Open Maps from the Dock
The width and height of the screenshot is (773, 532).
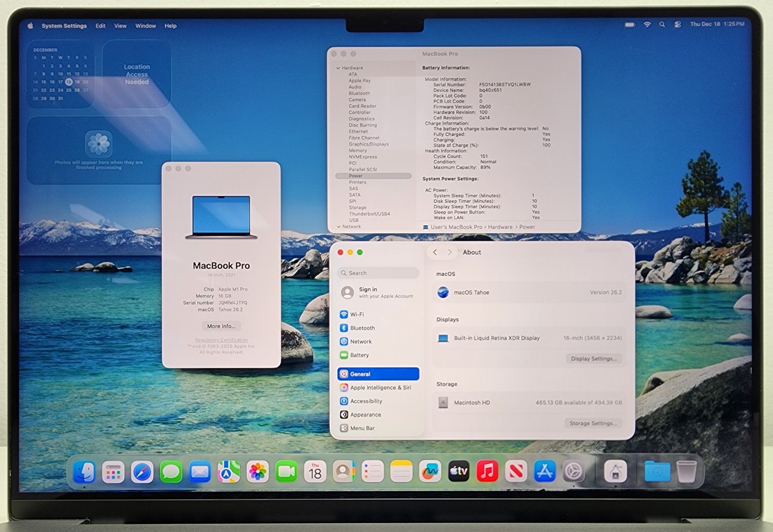click(229, 472)
